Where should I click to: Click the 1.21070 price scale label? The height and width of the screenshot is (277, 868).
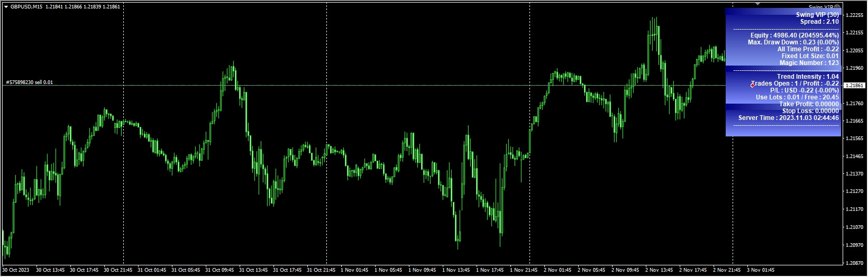click(854, 227)
